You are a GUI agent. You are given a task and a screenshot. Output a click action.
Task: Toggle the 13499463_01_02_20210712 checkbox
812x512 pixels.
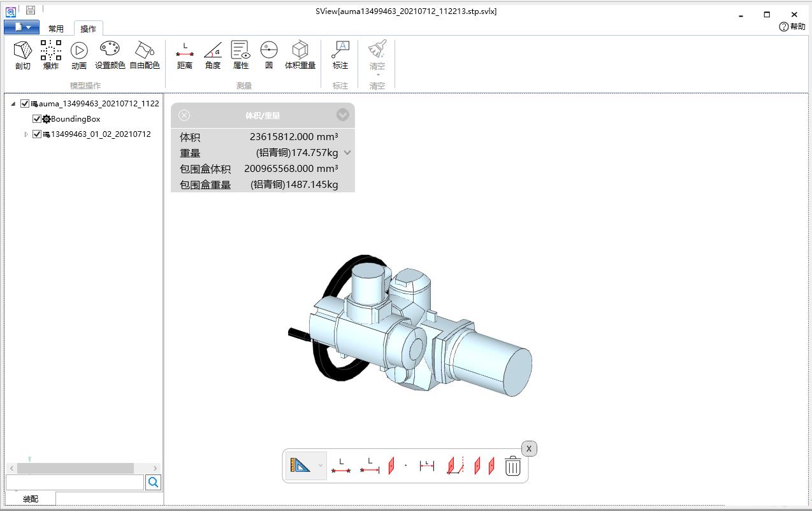pos(37,134)
